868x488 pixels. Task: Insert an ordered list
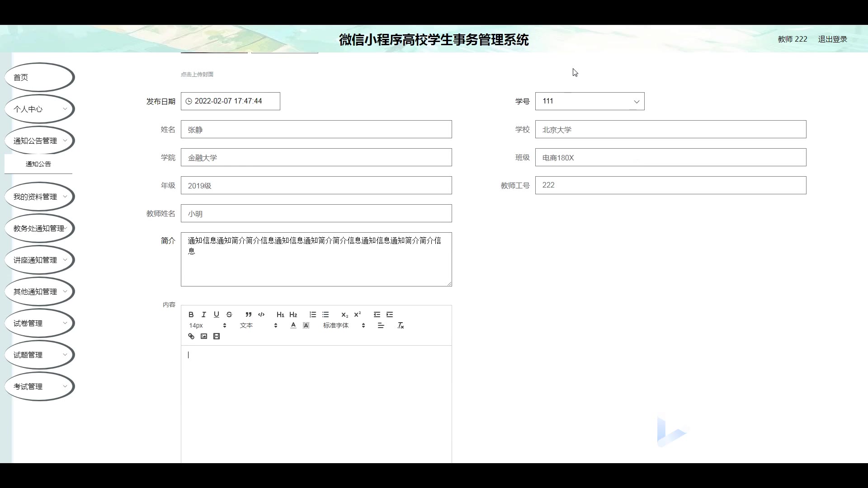[313, 314]
